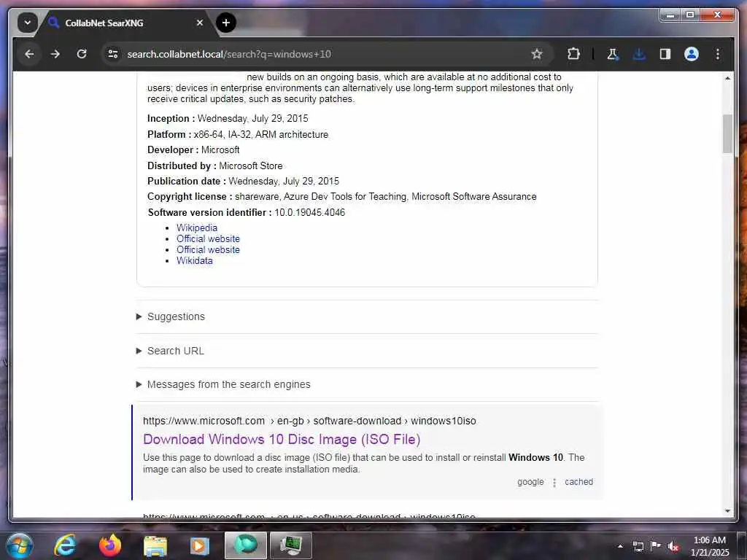Image resolution: width=747 pixels, height=560 pixels.
Task: Expand Messages from the search engines
Action: coord(223,384)
